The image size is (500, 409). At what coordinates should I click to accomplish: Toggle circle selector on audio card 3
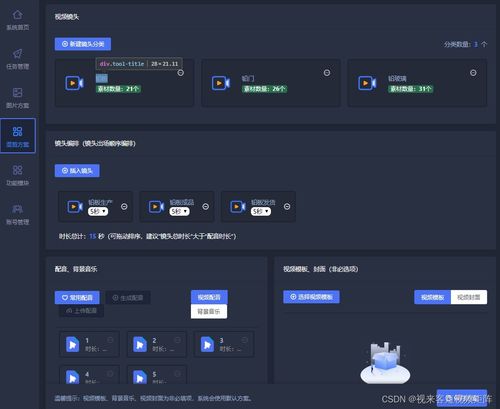(245, 340)
